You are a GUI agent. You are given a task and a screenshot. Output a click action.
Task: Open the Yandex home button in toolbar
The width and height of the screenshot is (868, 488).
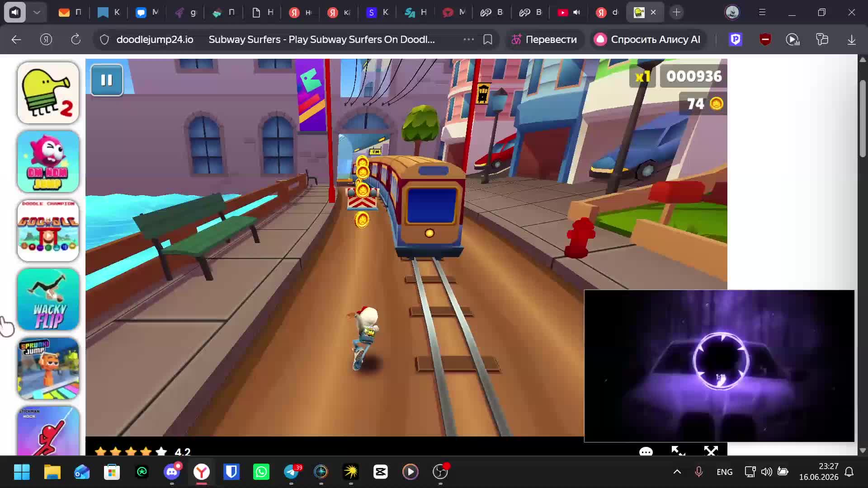coord(46,40)
